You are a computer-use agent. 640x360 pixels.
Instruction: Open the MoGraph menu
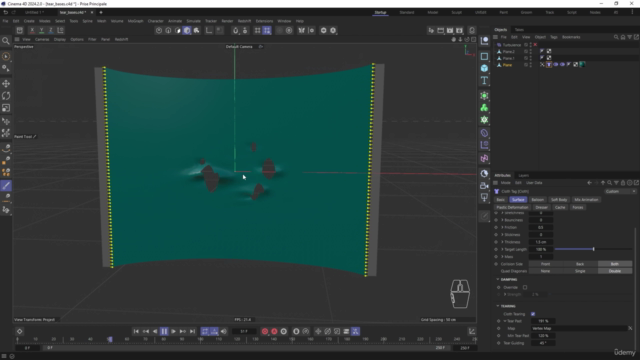(x=136, y=21)
